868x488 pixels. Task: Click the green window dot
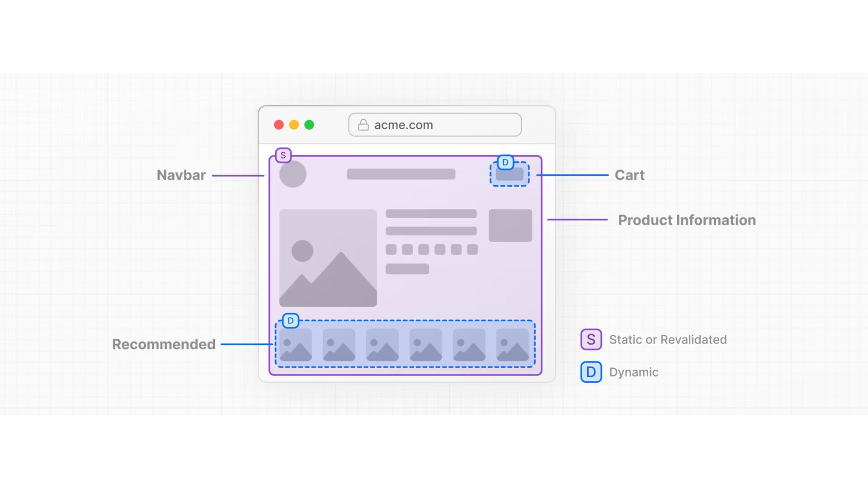309,125
